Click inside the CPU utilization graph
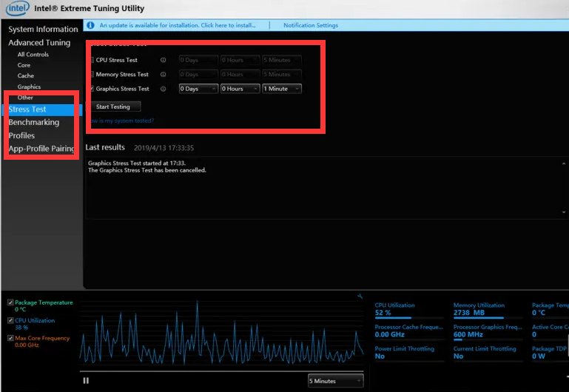Viewport: 569px width, 392px height. 221,332
